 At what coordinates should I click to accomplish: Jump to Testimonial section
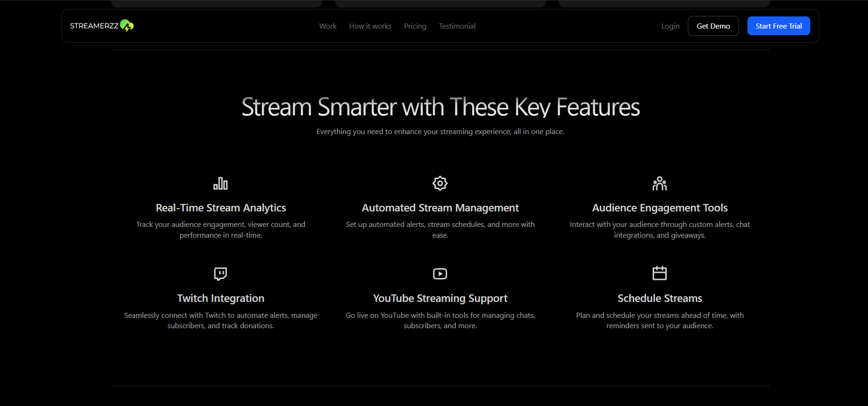(457, 26)
